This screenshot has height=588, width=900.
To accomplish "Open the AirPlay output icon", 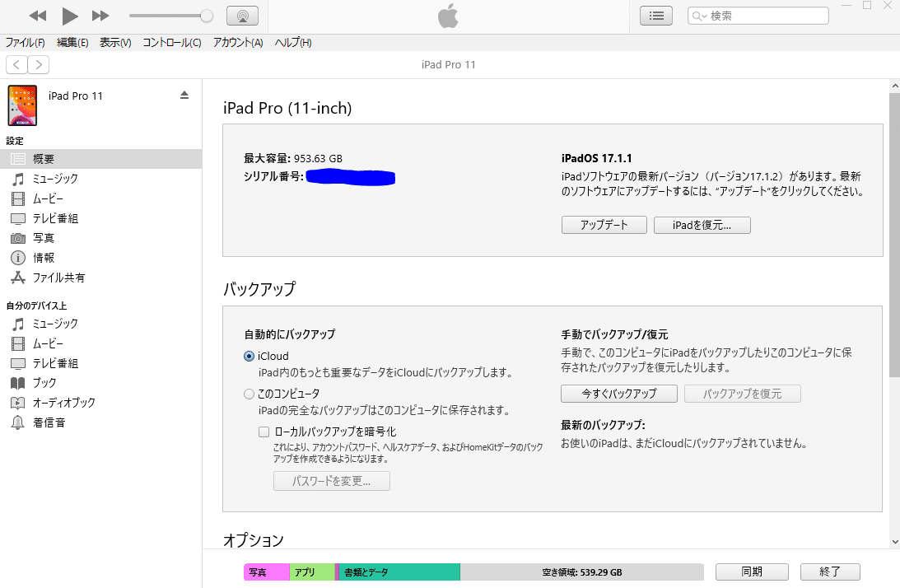I will tap(242, 16).
